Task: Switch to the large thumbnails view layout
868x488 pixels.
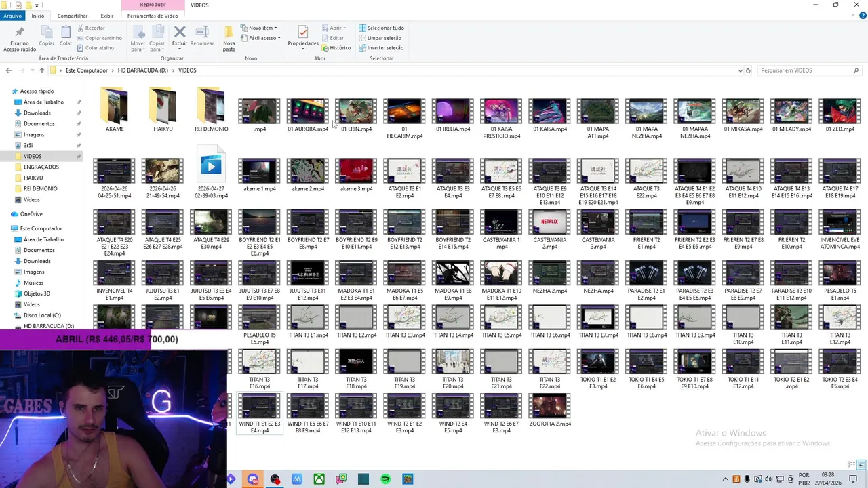Action: click(862, 464)
